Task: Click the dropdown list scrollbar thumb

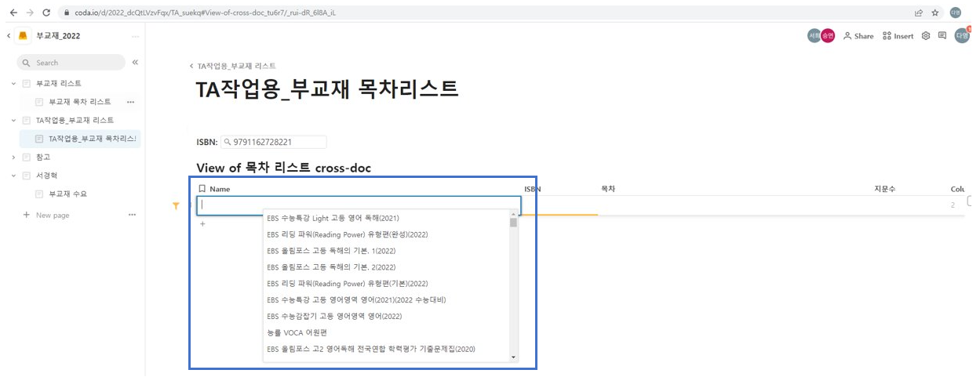Action: coord(514,223)
